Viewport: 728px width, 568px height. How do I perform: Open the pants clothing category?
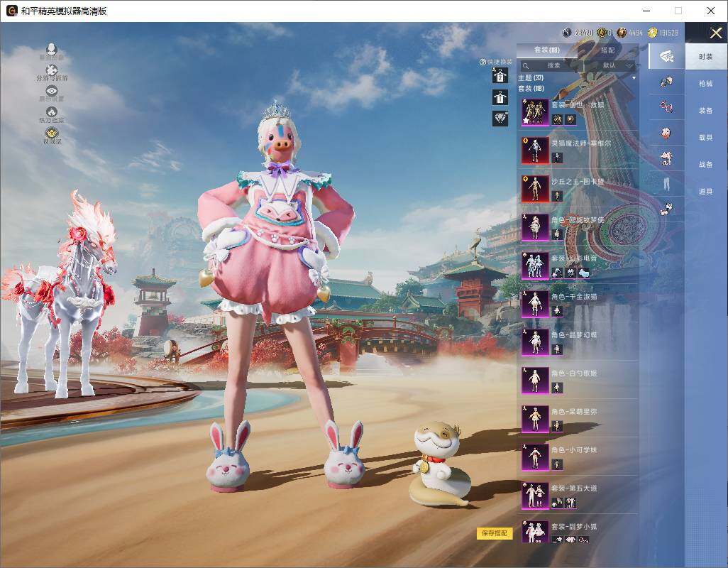pyautogui.click(x=666, y=183)
